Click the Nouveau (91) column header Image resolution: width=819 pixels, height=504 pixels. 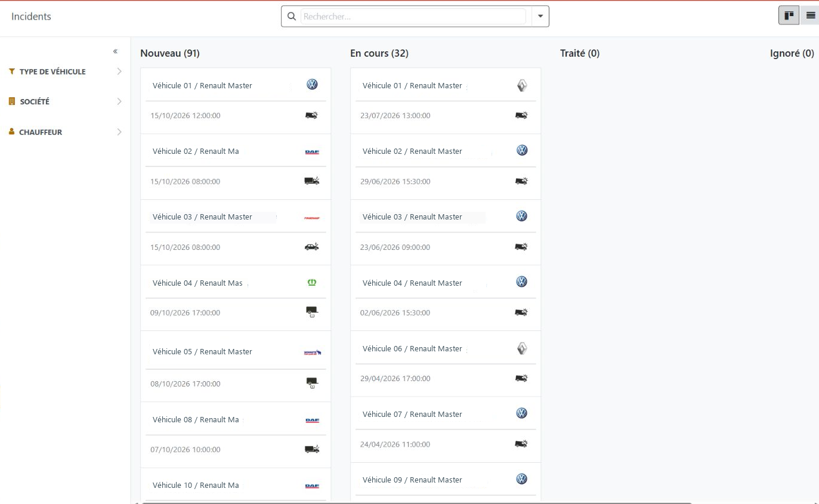pyautogui.click(x=170, y=54)
